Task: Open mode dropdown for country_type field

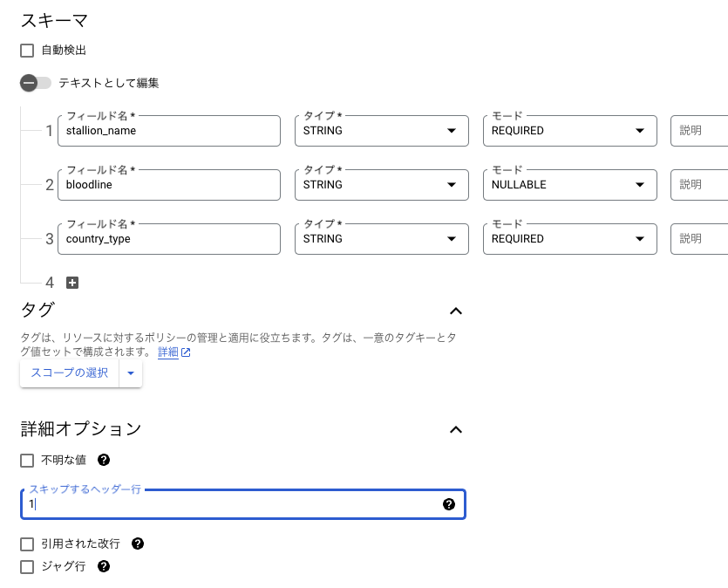Action: 568,239
